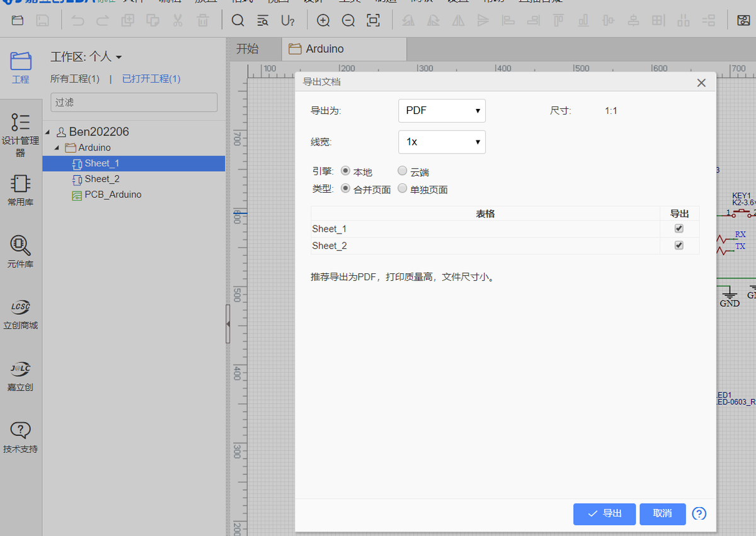
Task: Click the 表格 column header
Action: click(485, 214)
